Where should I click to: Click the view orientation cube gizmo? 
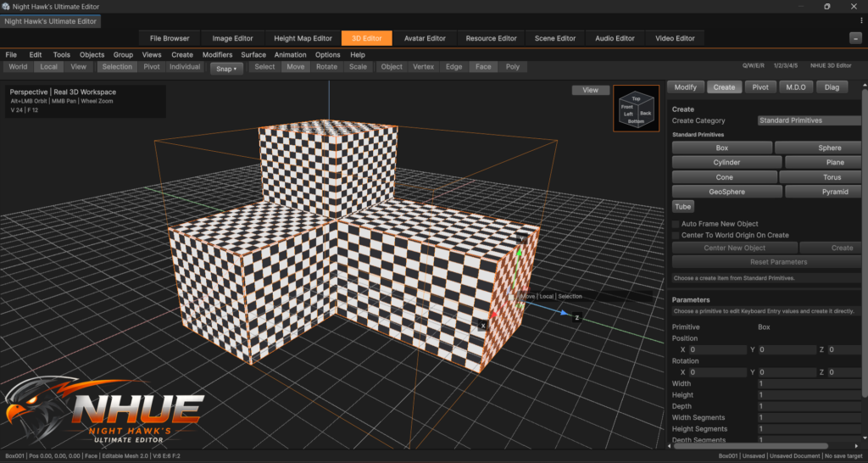click(x=636, y=108)
